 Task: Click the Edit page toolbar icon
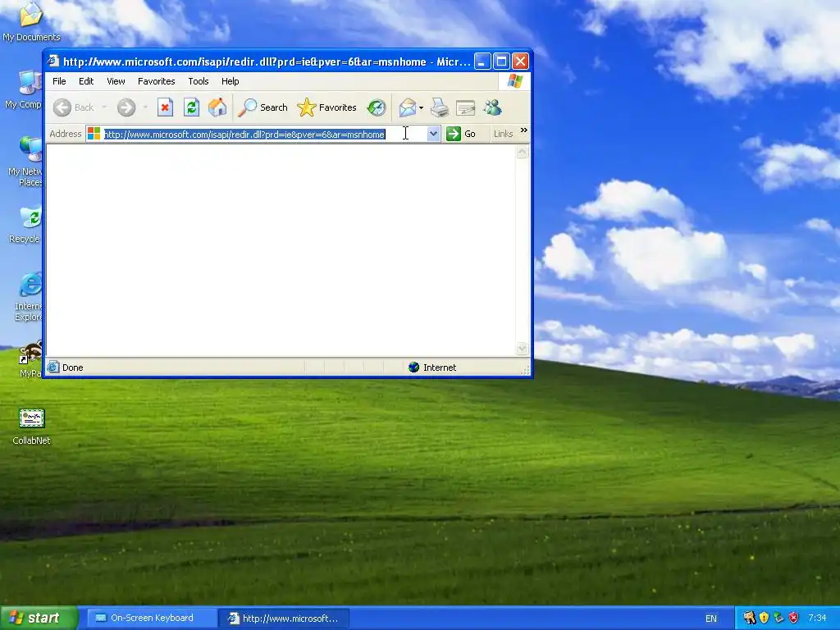point(466,107)
